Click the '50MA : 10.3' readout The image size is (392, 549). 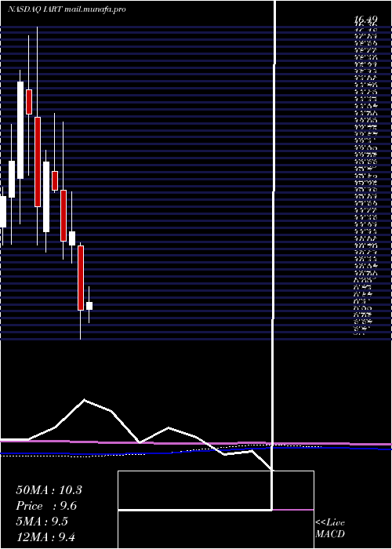coord(49,490)
